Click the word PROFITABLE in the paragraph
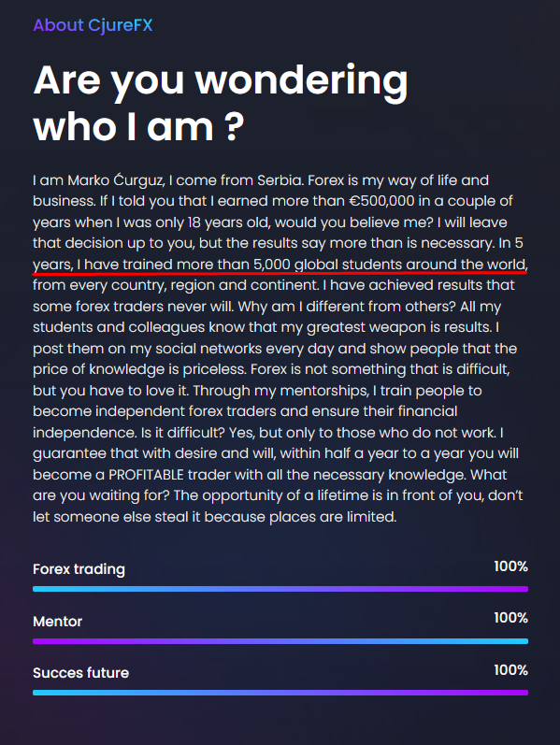Image resolution: width=560 pixels, height=745 pixels. [x=146, y=475]
